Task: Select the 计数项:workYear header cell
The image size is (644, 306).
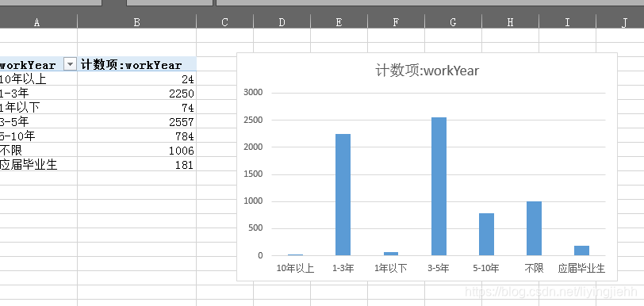Action: (136, 64)
